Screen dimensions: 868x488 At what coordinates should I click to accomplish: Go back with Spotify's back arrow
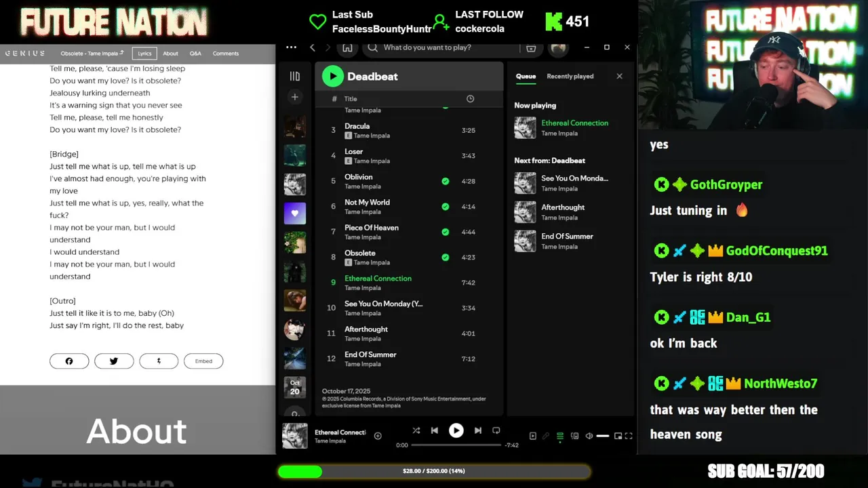[x=312, y=47]
